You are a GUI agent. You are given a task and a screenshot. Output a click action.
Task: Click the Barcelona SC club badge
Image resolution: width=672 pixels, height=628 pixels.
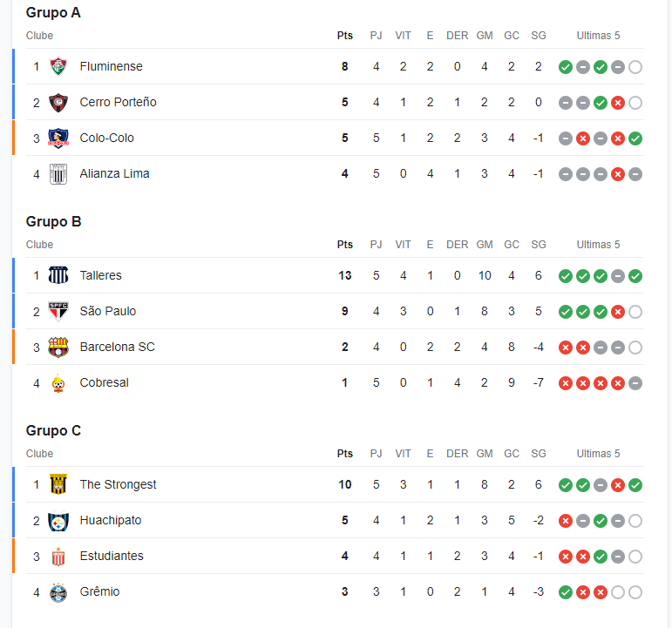click(x=58, y=347)
